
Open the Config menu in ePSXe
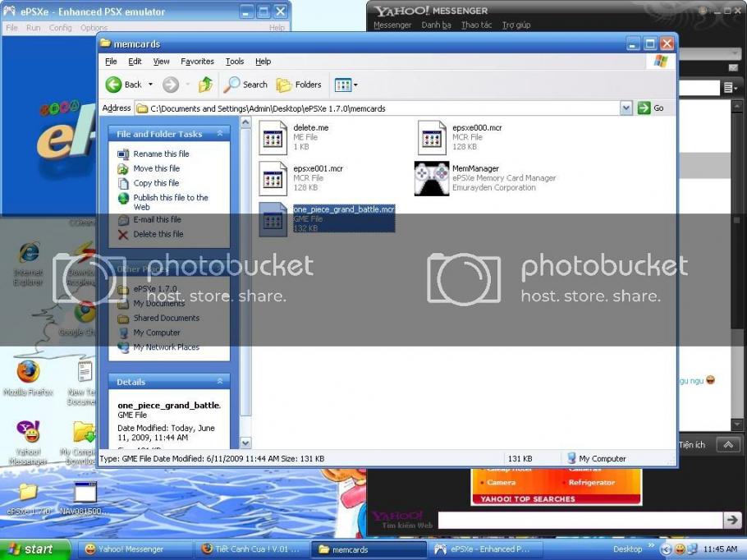coord(59,26)
